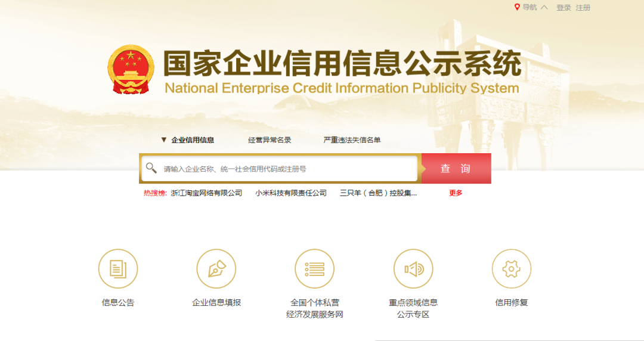The image size is (644, 341).
Task: Click the caret arrow beside 导航
Action: [544, 7]
